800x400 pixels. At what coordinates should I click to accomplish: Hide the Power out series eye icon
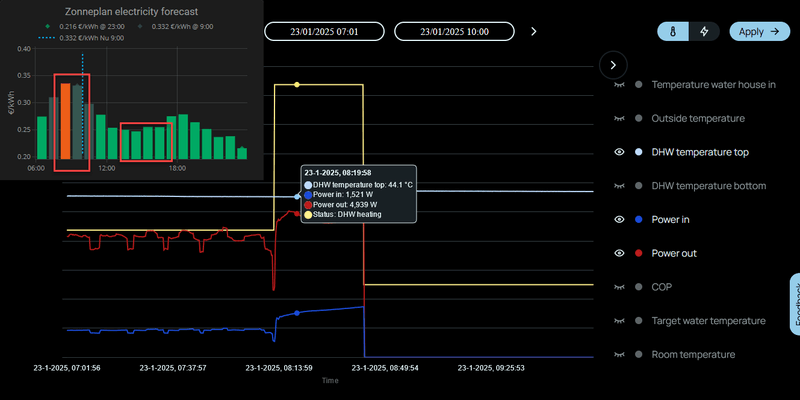coord(619,254)
